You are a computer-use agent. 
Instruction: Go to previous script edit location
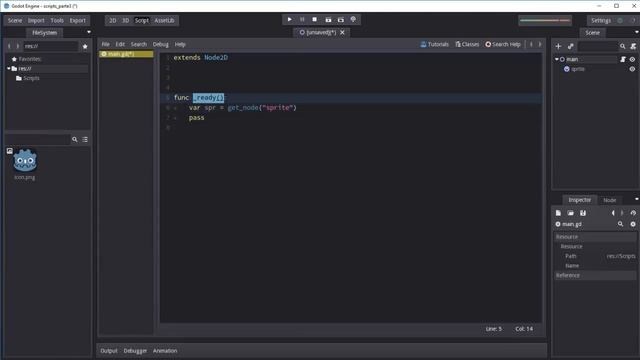531,44
